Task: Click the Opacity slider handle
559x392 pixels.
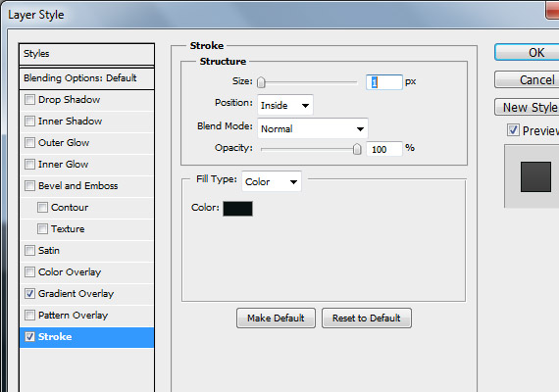Action: [357, 149]
